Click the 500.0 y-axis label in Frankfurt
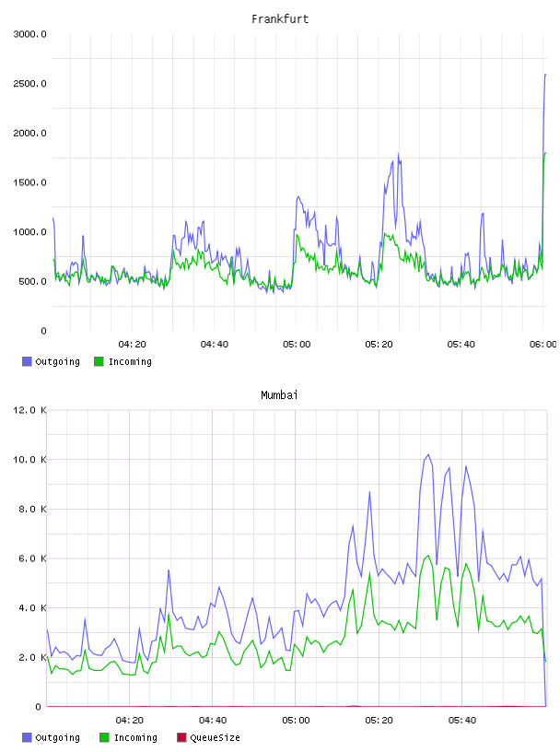Screen dimensions: 560x752 click(x=32, y=281)
